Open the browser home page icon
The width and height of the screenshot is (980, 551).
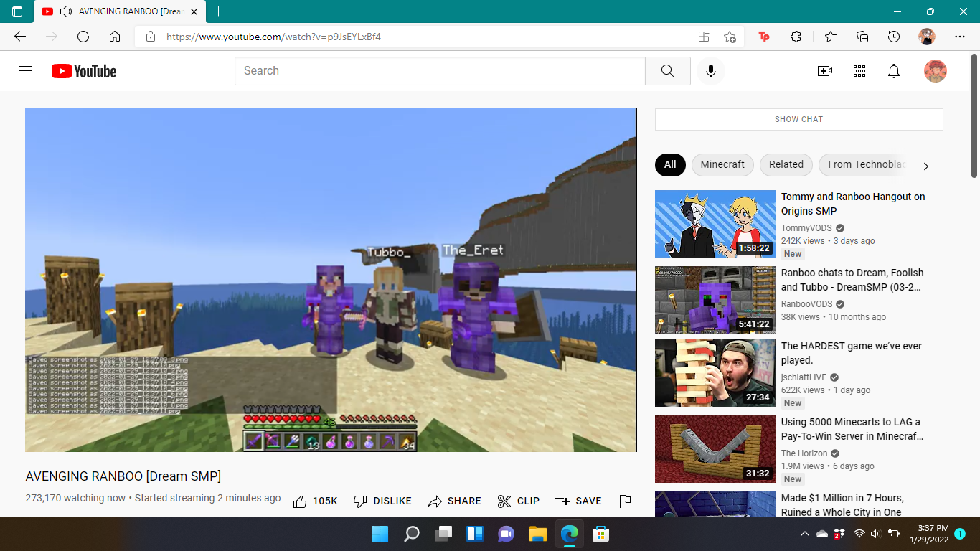[x=115, y=37]
